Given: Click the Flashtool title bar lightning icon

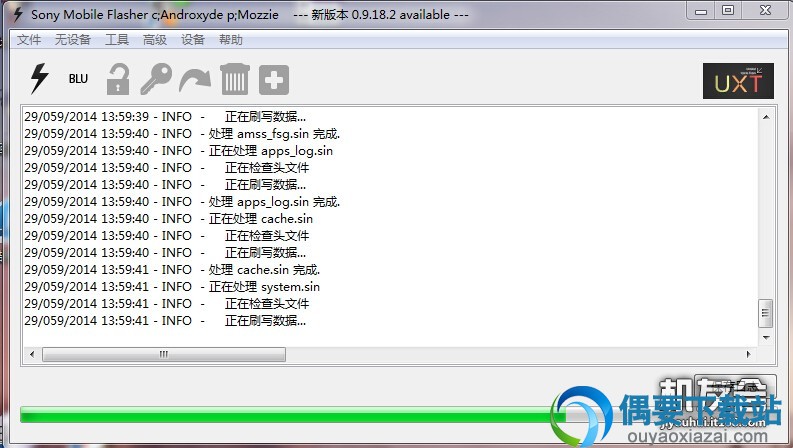Looking at the screenshot, I should click(18, 14).
